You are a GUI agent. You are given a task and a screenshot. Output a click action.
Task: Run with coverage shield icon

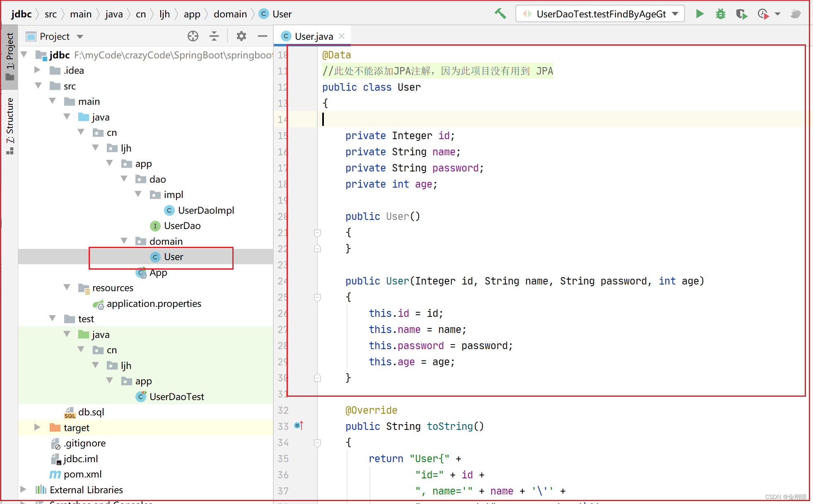point(741,14)
